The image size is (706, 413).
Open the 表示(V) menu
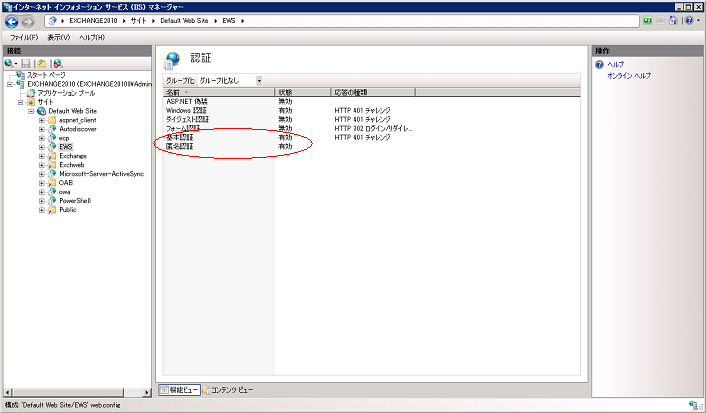(x=59, y=37)
